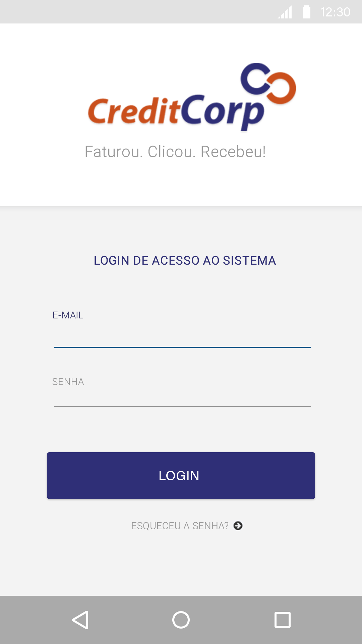This screenshot has height=644, width=362.
Task: Tap the word Recebeu! in the slogan
Action: coord(233,152)
